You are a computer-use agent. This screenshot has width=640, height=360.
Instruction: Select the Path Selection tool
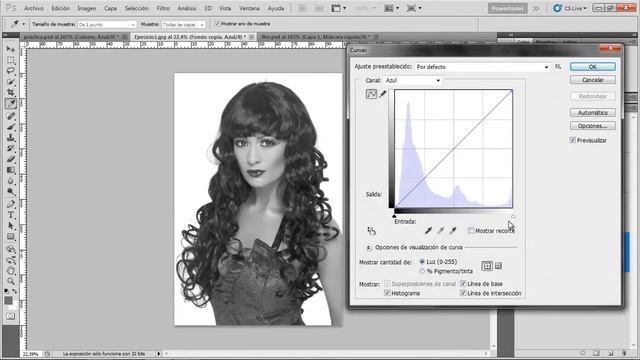pos(11,226)
